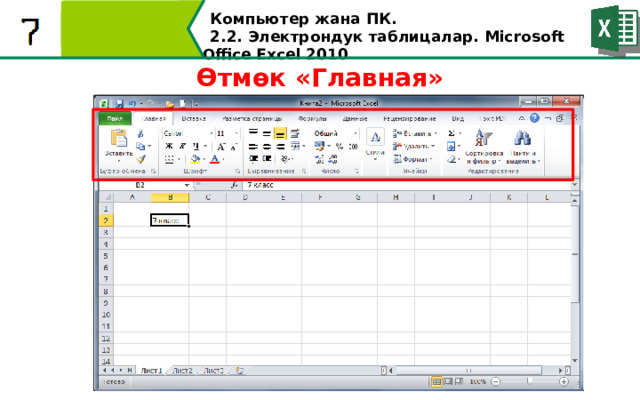The width and height of the screenshot is (640, 400).
Task: Click the cell borders icon
Action: pyautogui.click(x=169, y=159)
